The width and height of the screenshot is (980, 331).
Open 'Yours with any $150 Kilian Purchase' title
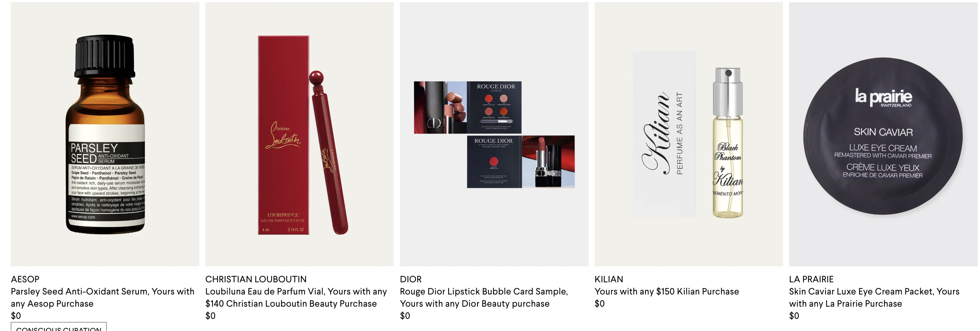coord(667,291)
